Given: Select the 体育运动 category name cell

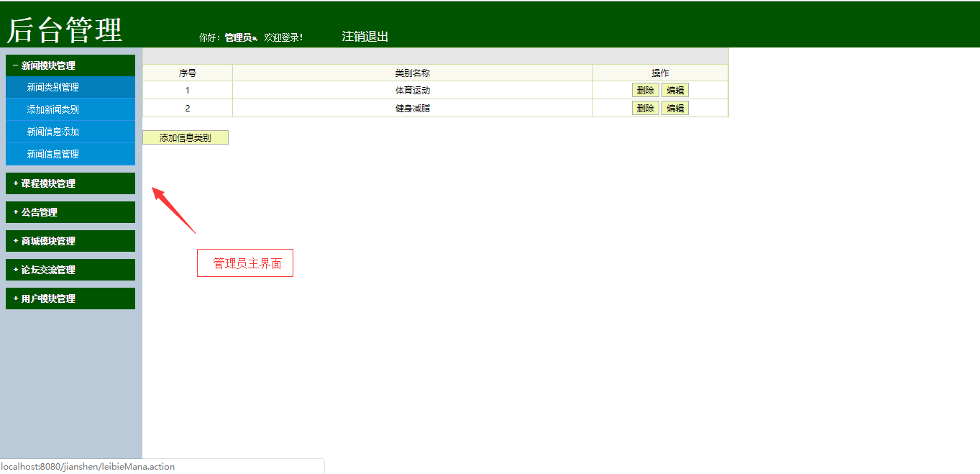Looking at the screenshot, I should (413, 90).
